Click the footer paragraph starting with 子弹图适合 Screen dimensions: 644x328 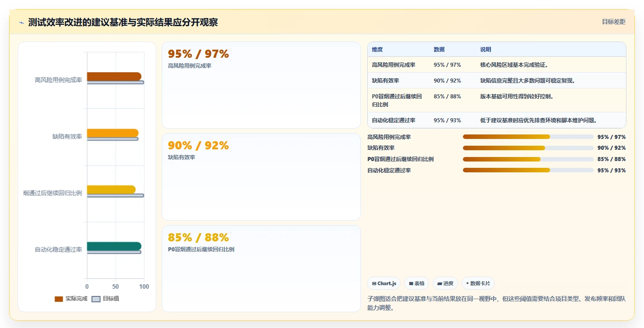click(497, 303)
